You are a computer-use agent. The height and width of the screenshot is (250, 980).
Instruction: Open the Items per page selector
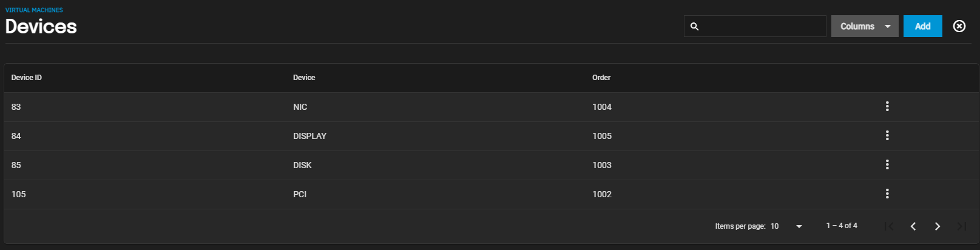(x=786, y=226)
